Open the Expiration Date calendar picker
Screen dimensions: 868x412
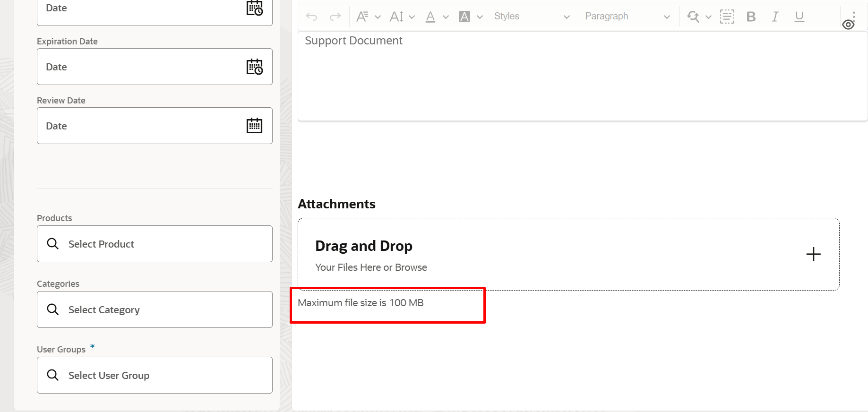tap(255, 67)
